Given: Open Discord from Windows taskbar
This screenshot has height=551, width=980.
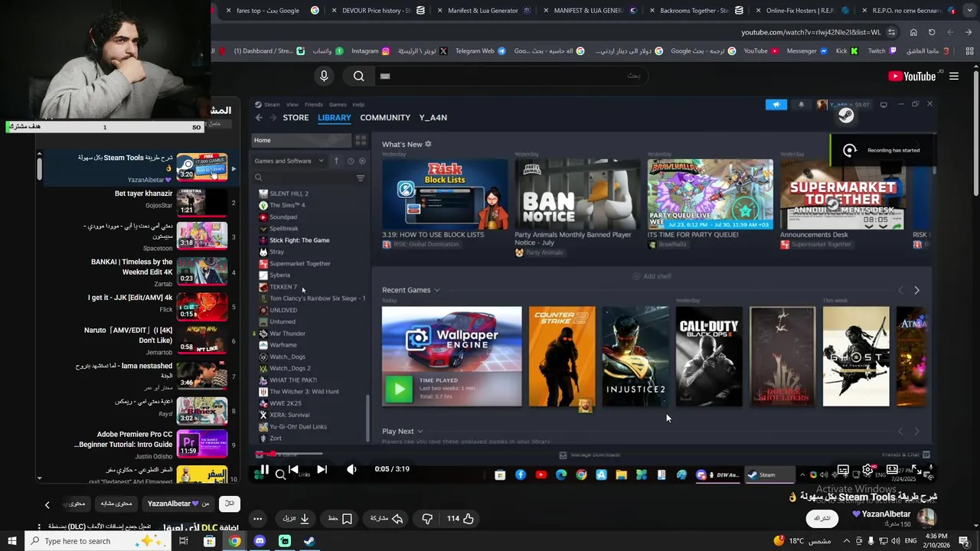Looking at the screenshot, I should pyautogui.click(x=260, y=541).
